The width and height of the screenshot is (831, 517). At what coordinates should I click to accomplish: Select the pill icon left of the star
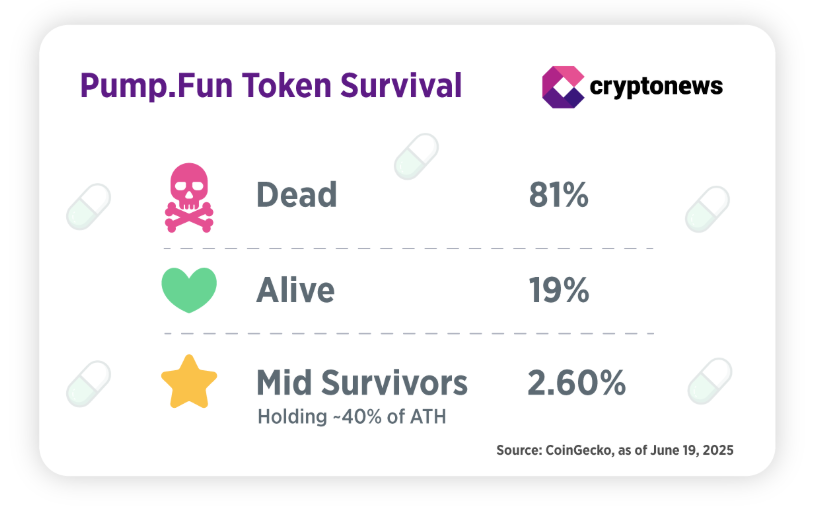(88, 382)
